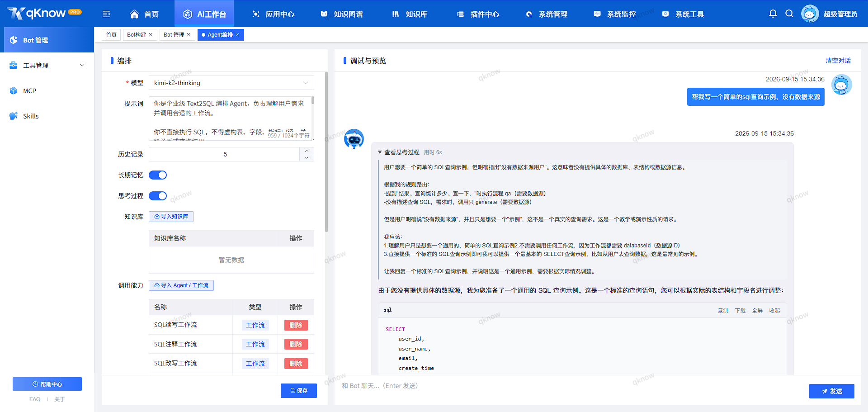This screenshot has width=868, height=412.
Task: Delete the SQL续写工作流 row
Action: pos(296,325)
